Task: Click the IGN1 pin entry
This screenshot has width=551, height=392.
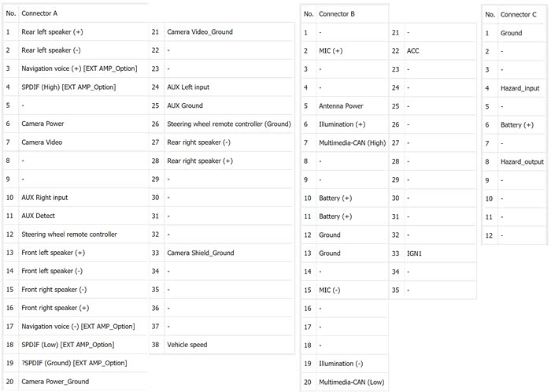Action: click(415, 253)
